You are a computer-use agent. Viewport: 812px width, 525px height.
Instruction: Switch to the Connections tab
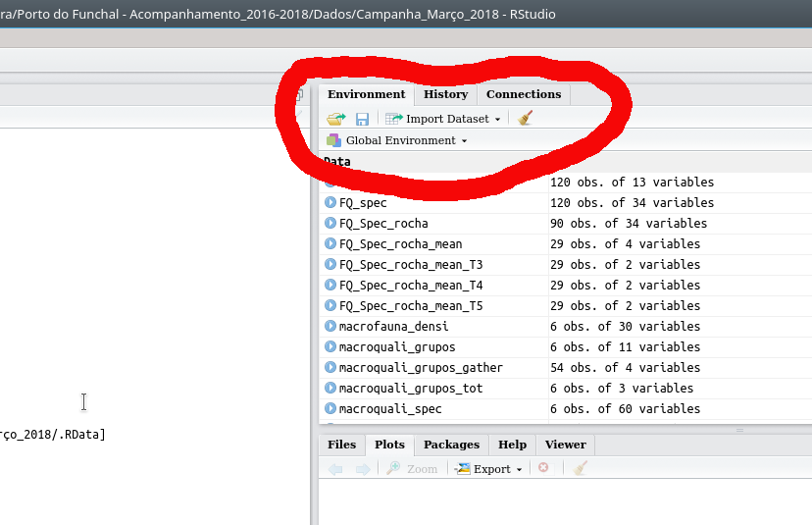click(x=524, y=94)
